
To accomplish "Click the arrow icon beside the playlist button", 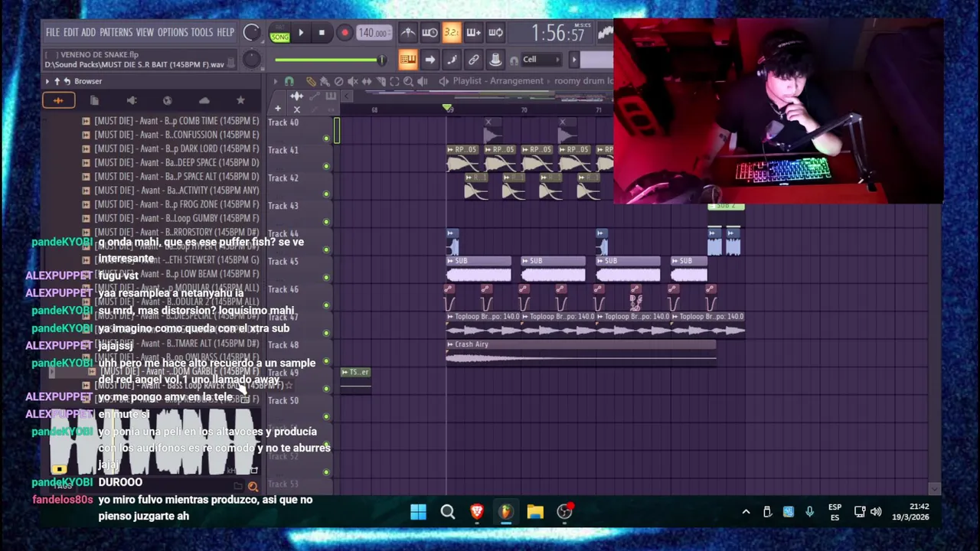I will 430,60.
